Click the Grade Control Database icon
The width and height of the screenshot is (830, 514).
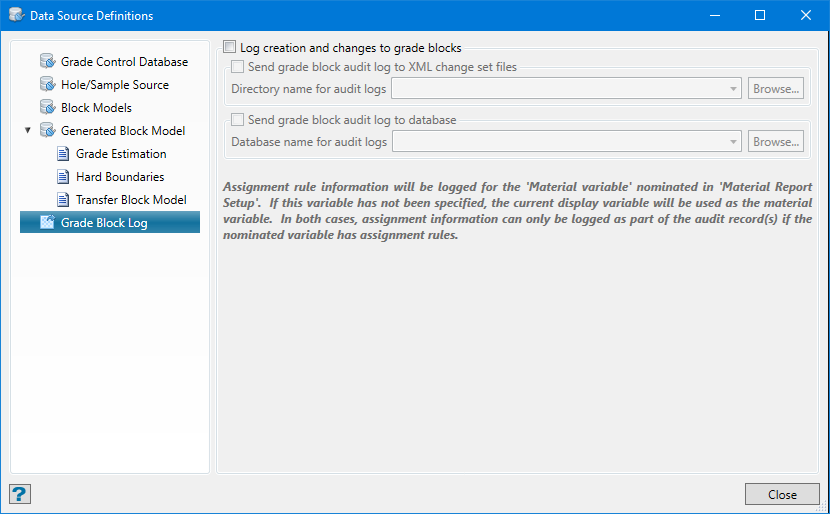pos(47,62)
